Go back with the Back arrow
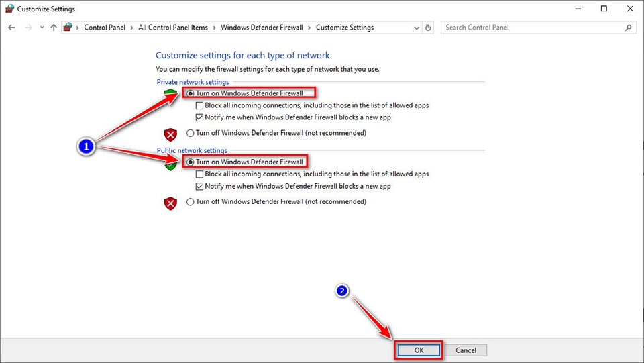This screenshot has height=363, width=644. click(11, 28)
